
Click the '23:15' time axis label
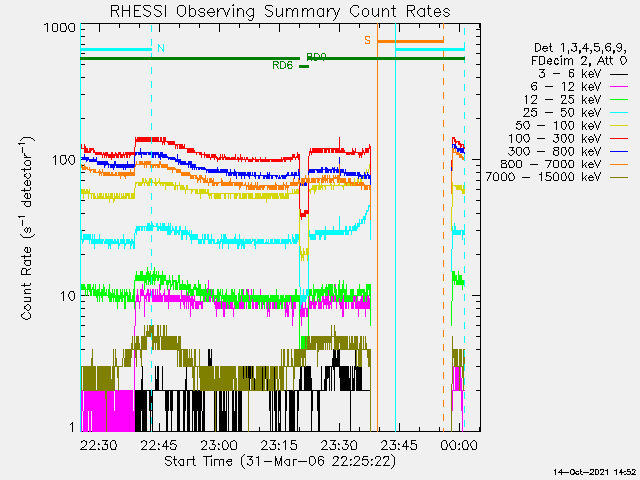[x=279, y=445]
